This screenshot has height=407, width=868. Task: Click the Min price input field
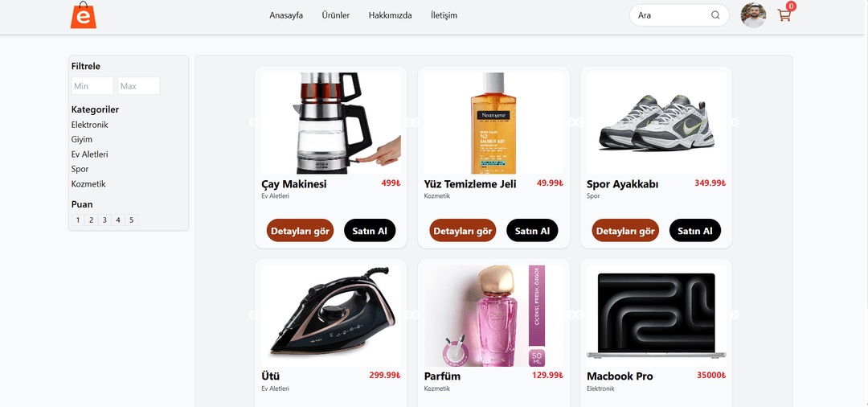92,86
